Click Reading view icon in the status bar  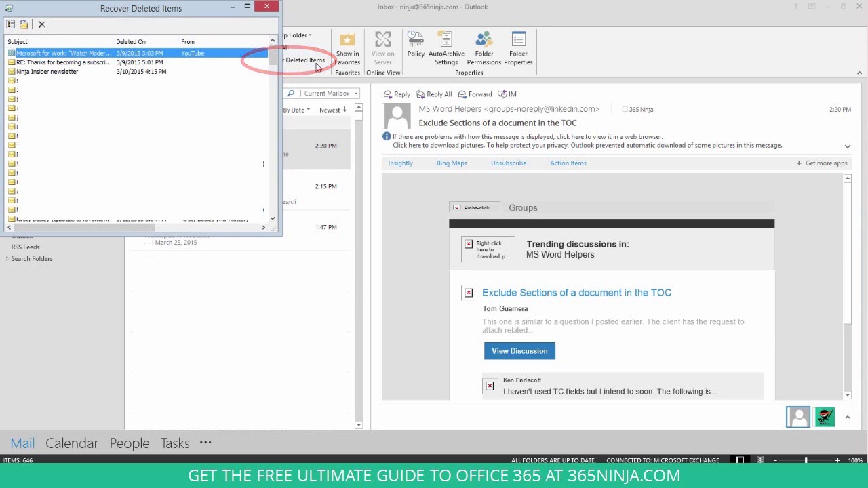(x=760, y=460)
